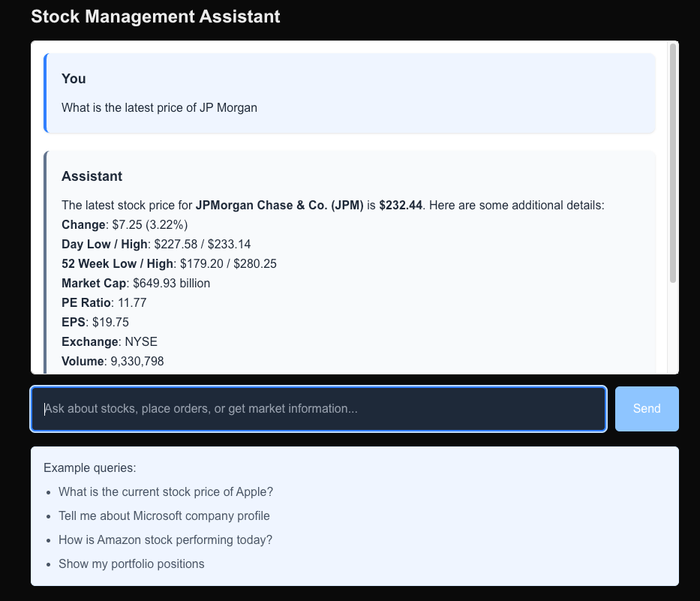Click the 'What is the latest price' message text

click(x=159, y=108)
